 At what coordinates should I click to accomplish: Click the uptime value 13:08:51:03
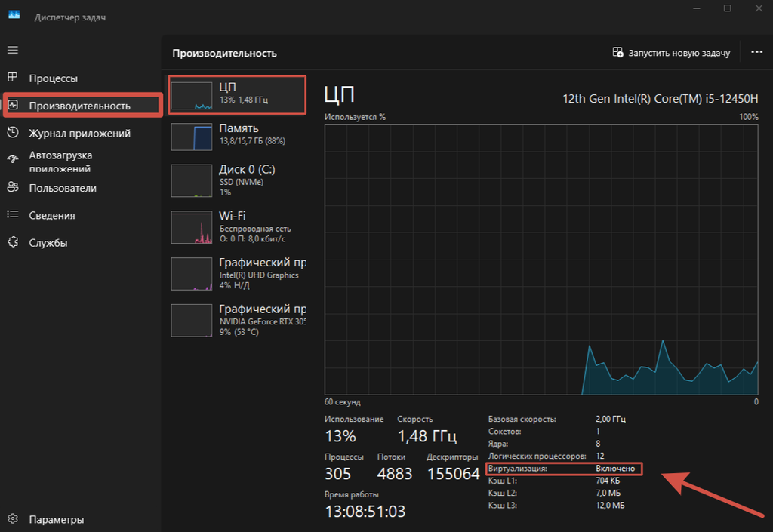pyautogui.click(x=365, y=512)
